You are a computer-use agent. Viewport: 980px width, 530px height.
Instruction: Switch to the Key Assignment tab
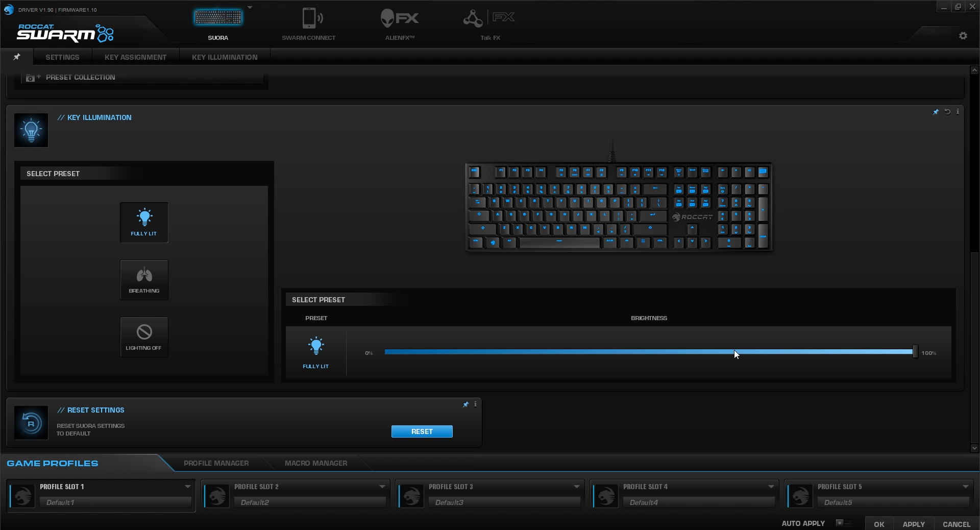[x=136, y=57]
